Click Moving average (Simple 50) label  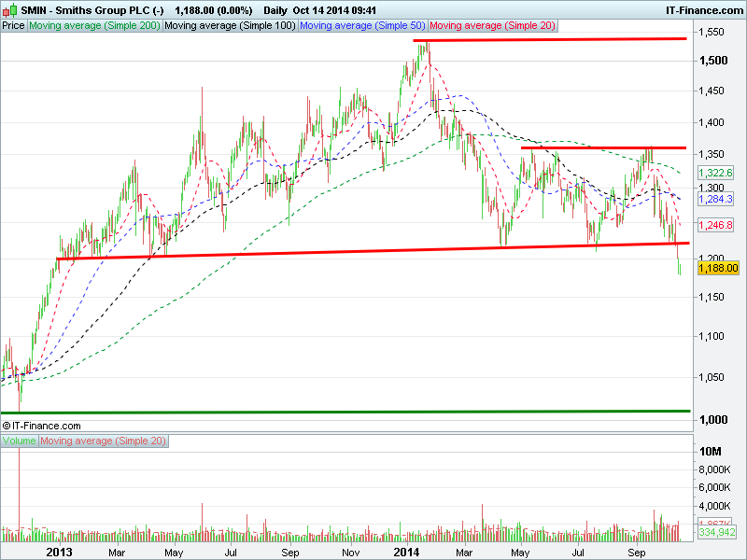[x=362, y=26]
